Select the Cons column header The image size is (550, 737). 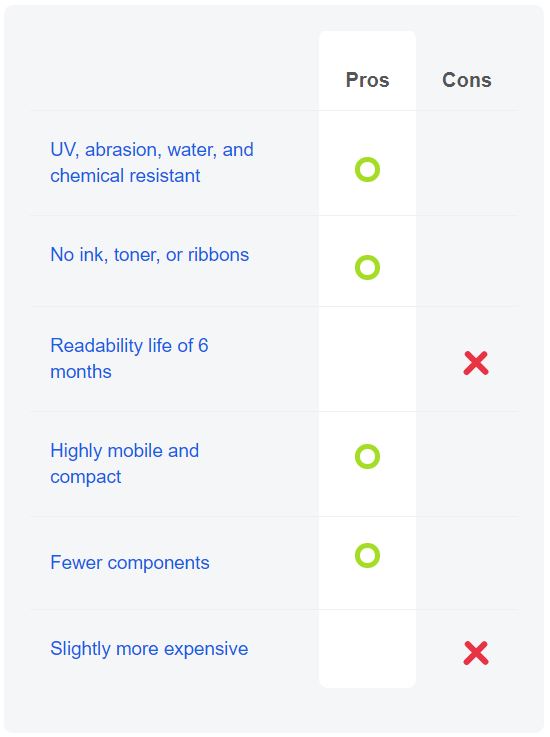pos(467,80)
